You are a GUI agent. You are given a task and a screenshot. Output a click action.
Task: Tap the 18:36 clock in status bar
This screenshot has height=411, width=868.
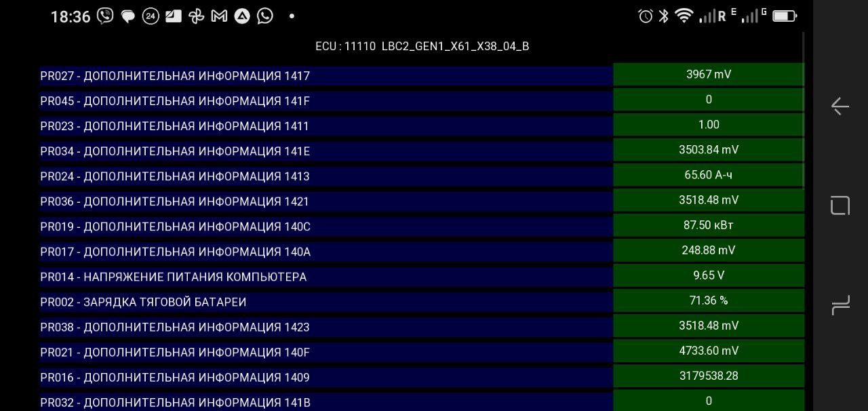point(70,17)
